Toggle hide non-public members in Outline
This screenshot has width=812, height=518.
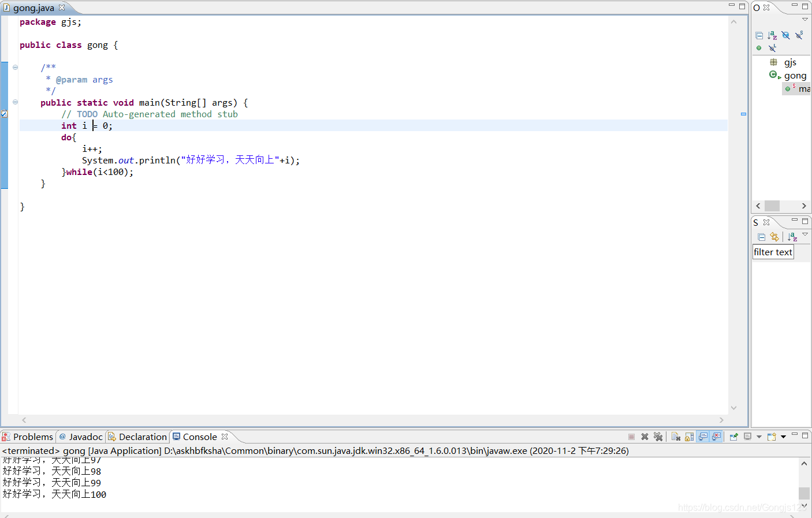(x=759, y=48)
